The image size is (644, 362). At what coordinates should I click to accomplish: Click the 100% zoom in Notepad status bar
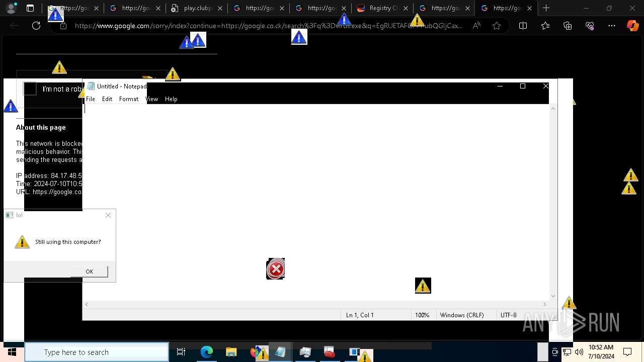[x=422, y=315]
